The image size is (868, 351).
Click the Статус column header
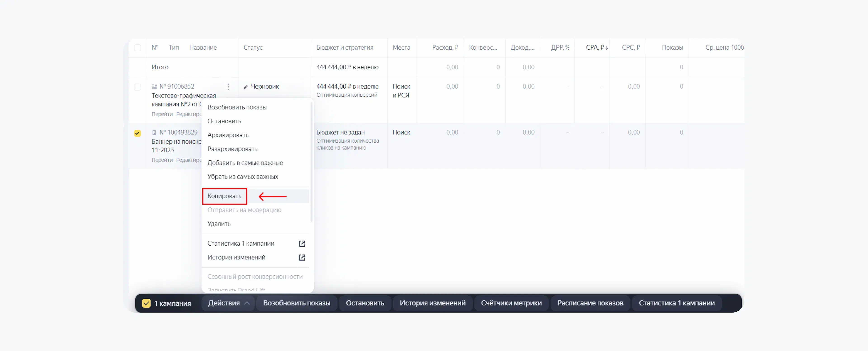coord(253,48)
